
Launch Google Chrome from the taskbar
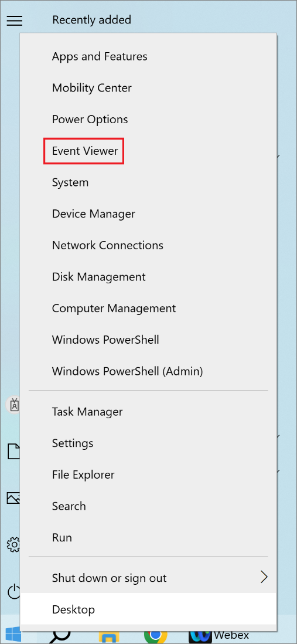(x=155, y=636)
